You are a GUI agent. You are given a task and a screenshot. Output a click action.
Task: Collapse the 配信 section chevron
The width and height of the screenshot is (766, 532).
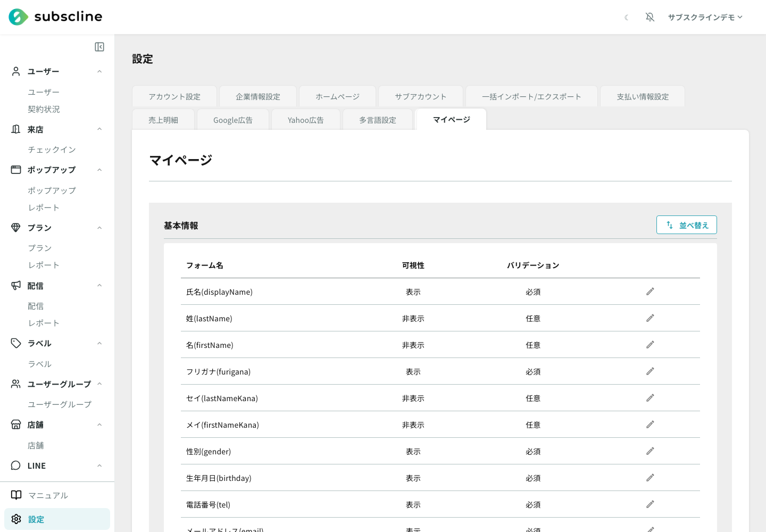99,286
